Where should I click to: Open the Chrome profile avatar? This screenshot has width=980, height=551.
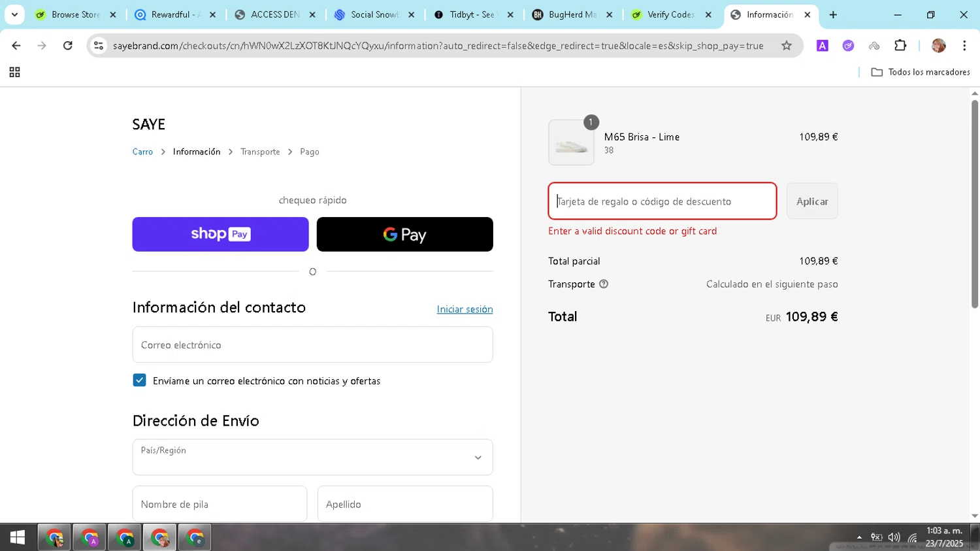939,46
